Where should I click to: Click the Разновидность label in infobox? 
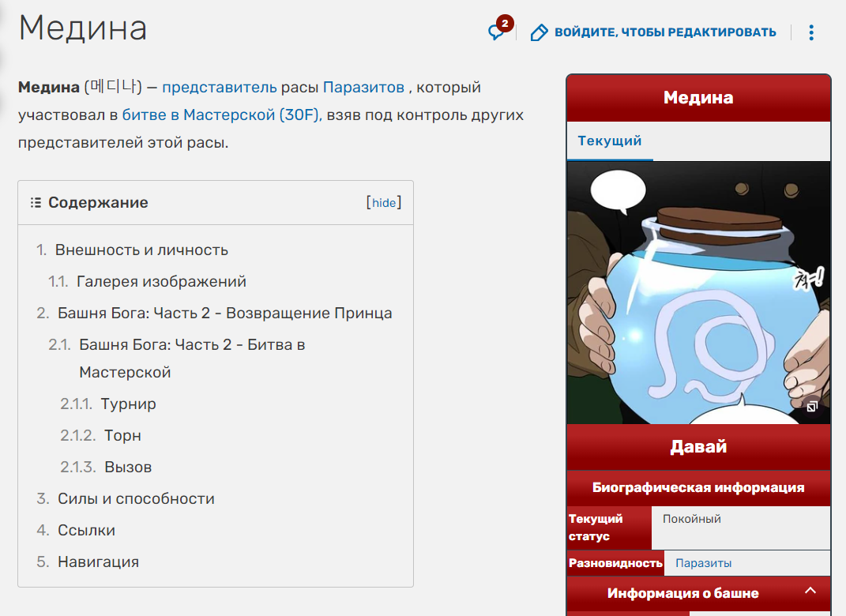[x=615, y=563]
